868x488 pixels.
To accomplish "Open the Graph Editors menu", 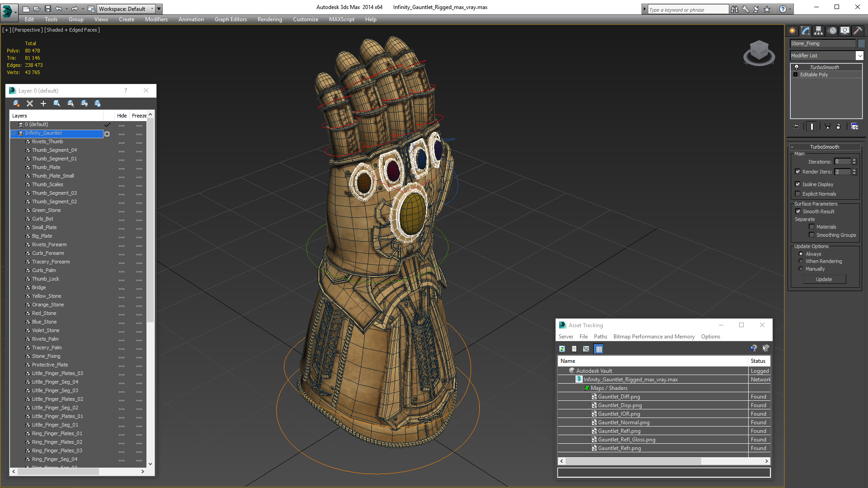I will pyautogui.click(x=231, y=19).
